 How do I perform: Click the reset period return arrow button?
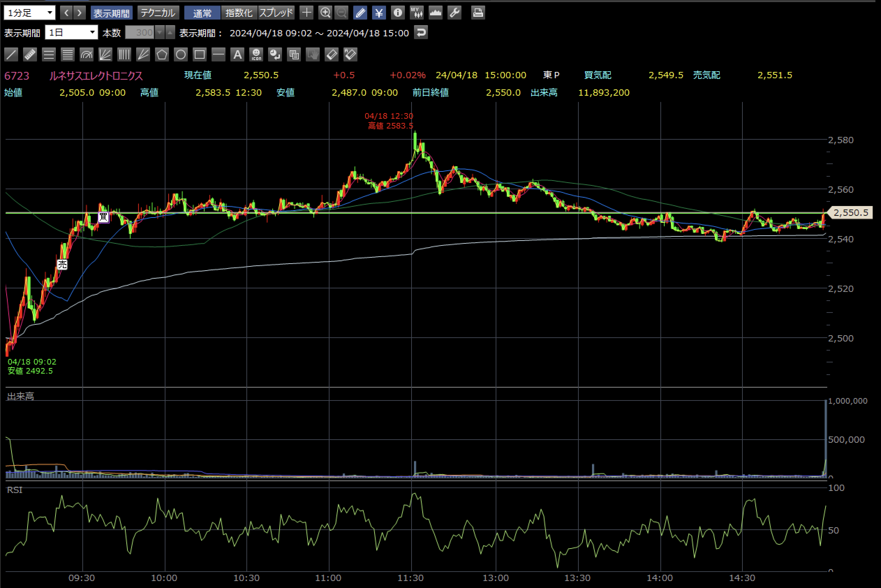[x=421, y=32]
